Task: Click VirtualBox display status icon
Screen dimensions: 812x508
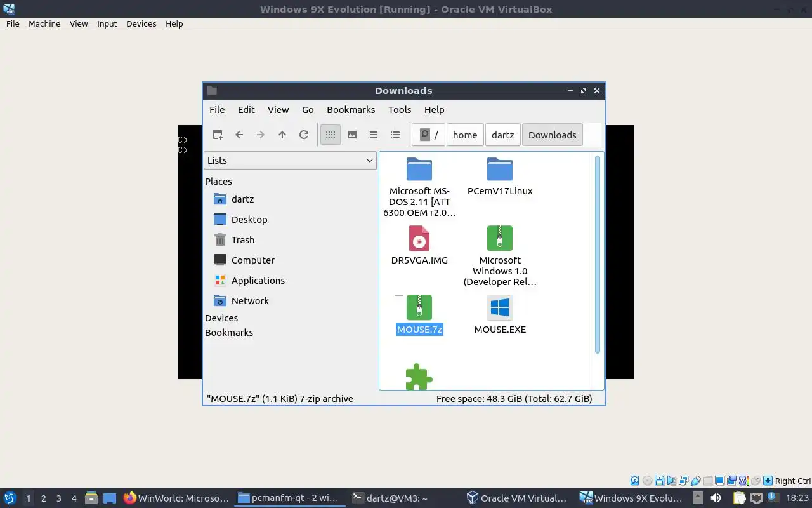Action: pos(720,481)
